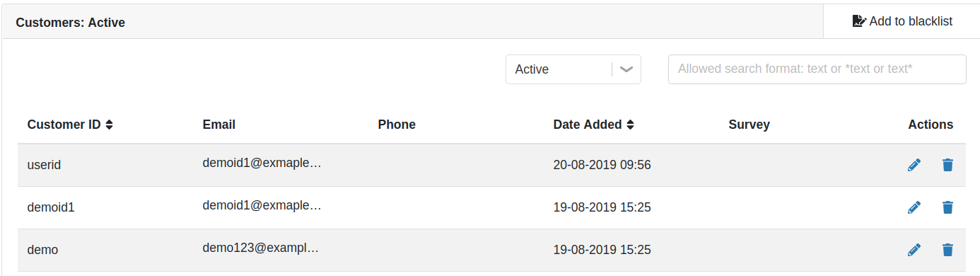This screenshot has height=276, width=980.
Task: Delete the userid customer row
Action: (x=947, y=165)
